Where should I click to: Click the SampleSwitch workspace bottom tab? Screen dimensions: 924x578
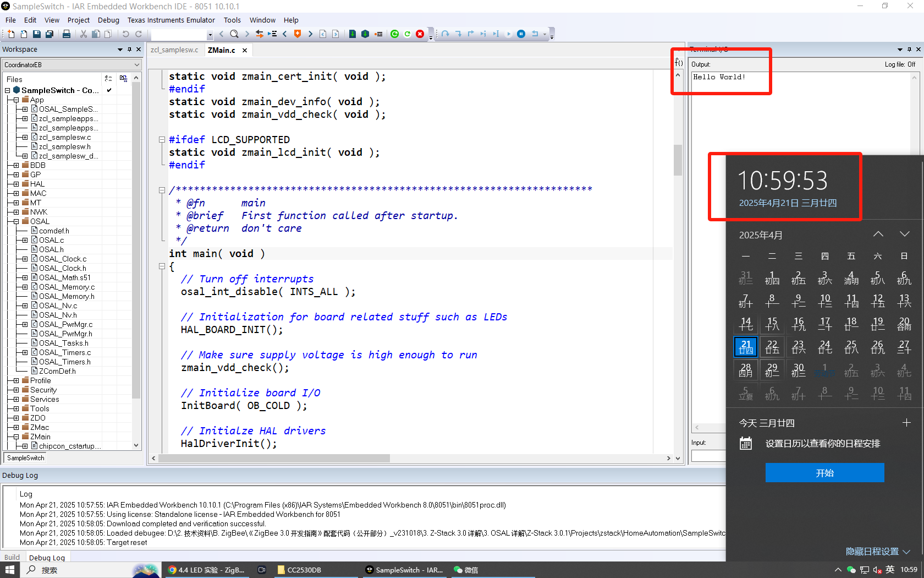26,458
